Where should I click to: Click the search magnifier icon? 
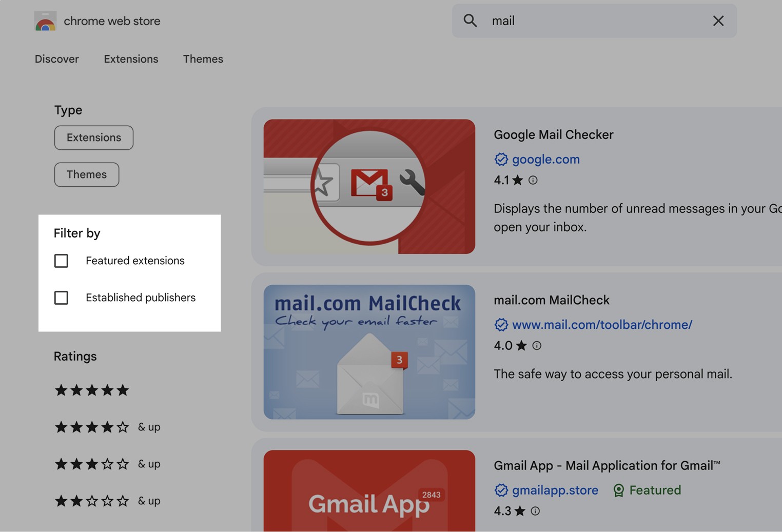pyautogui.click(x=470, y=21)
